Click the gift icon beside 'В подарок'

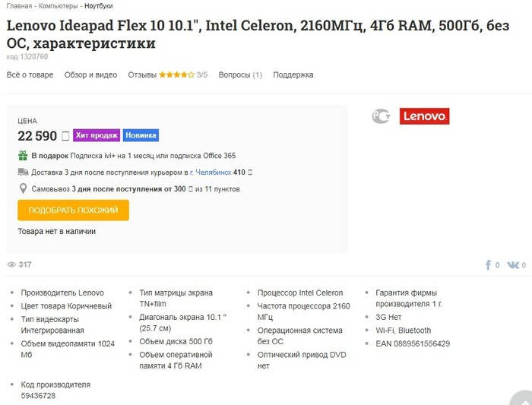[23, 156]
